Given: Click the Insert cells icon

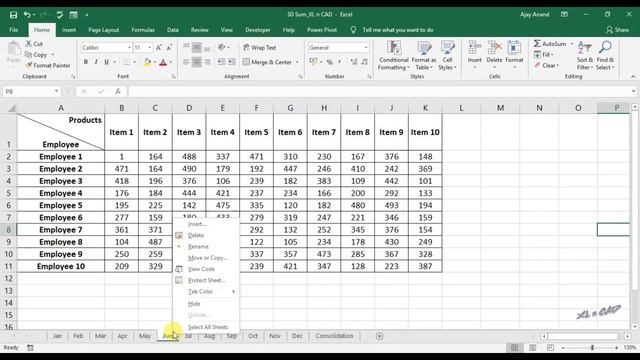Looking at the screenshot, I should coord(475,48).
